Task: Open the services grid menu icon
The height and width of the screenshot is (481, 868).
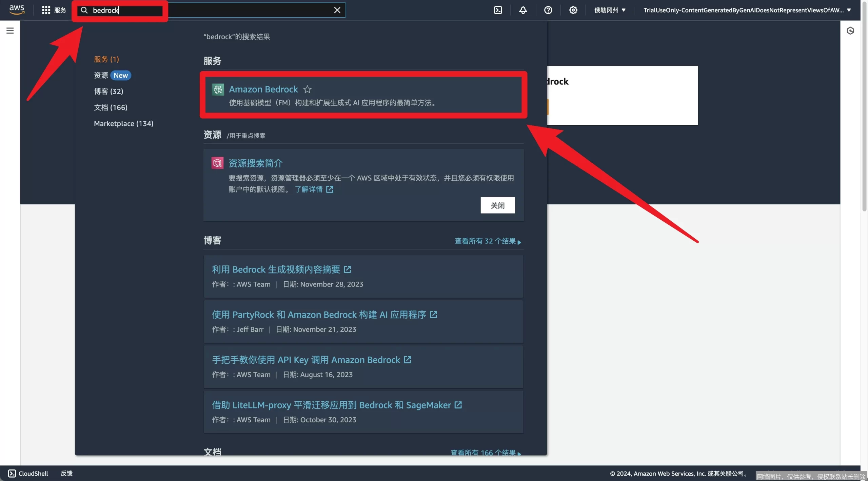Action: point(46,10)
